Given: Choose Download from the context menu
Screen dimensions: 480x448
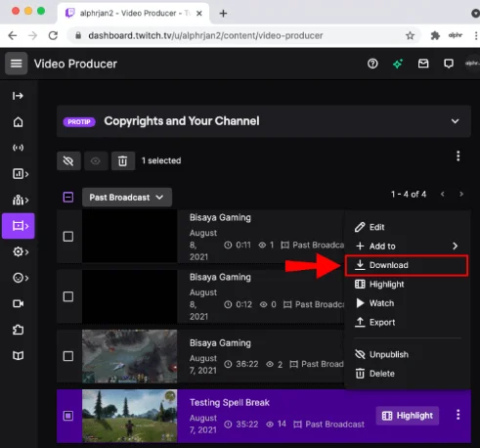Looking at the screenshot, I should (407, 265).
